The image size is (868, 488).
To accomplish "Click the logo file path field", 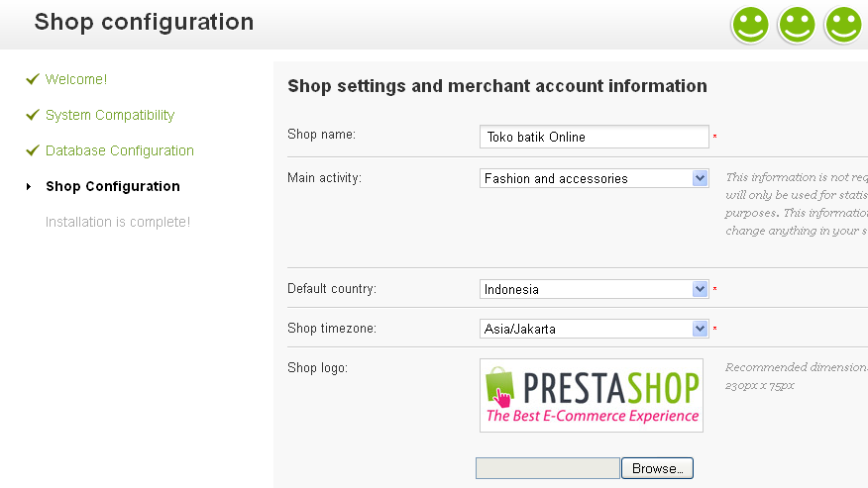I will pos(548,468).
